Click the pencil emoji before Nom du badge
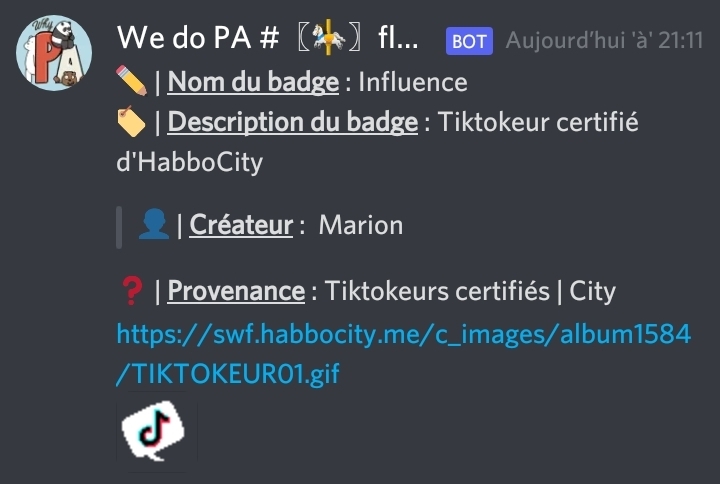Screen dimensions: 720x484 pyautogui.click(x=131, y=81)
